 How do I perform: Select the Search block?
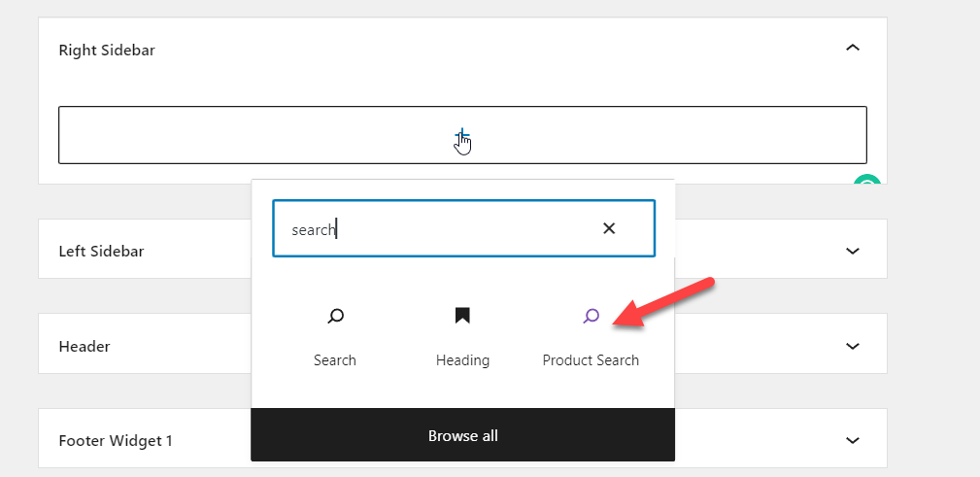(x=335, y=337)
